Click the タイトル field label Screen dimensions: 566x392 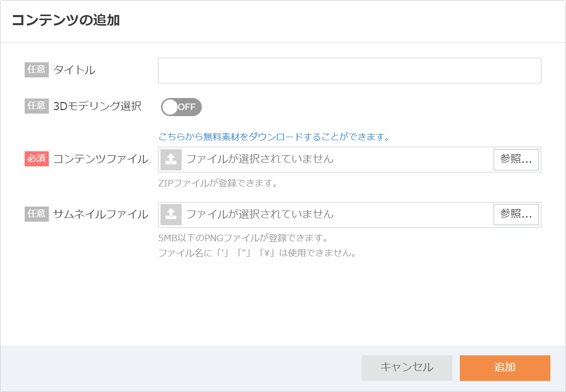[x=74, y=70]
